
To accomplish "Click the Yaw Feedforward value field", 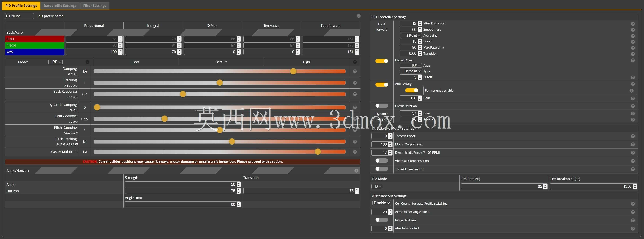I will click(x=331, y=52).
